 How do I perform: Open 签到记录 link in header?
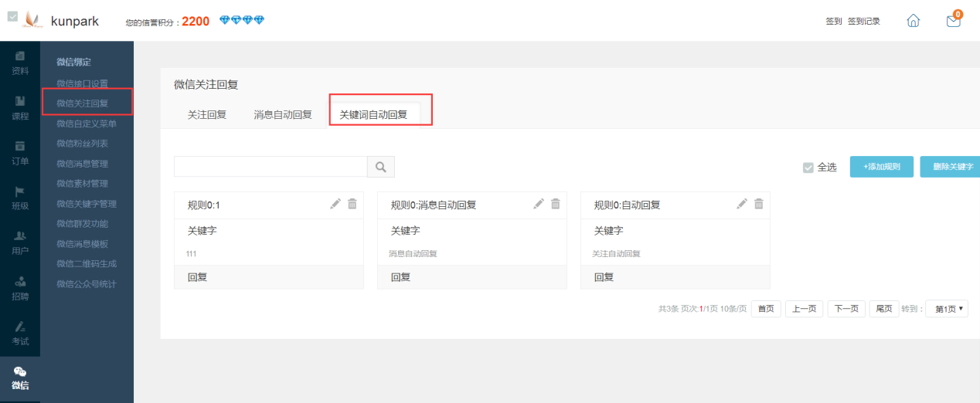click(x=863, y=22)
